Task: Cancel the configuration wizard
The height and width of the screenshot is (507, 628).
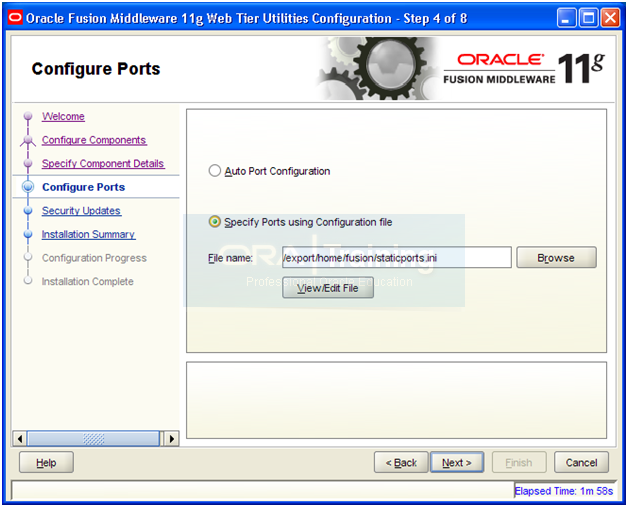Action: pyautogui.click(x=581, y=463)
